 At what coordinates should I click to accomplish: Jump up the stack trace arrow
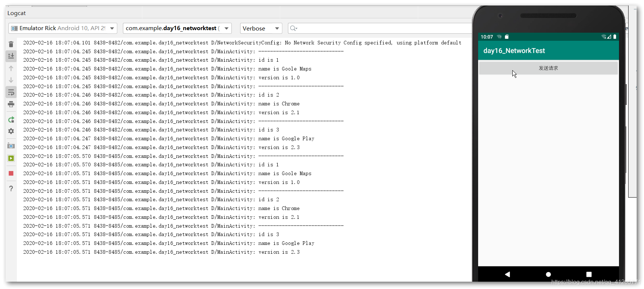[11, 68]
